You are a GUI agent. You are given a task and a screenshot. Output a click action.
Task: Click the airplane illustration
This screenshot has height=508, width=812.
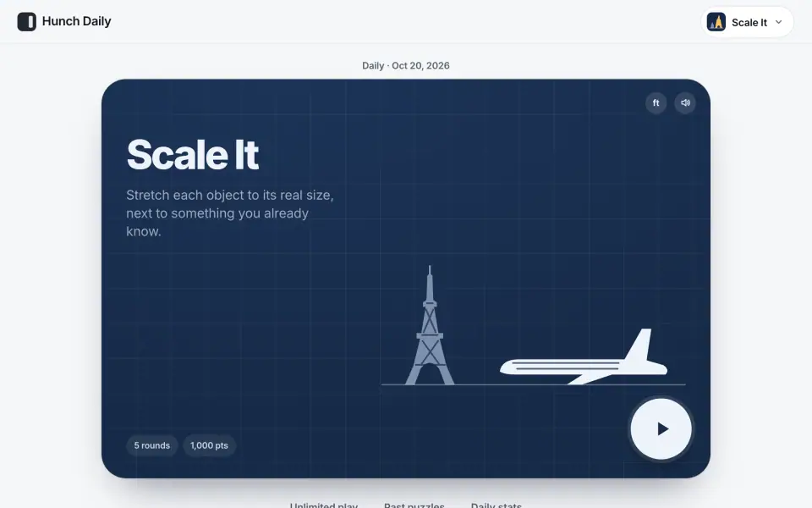(584, 356)
